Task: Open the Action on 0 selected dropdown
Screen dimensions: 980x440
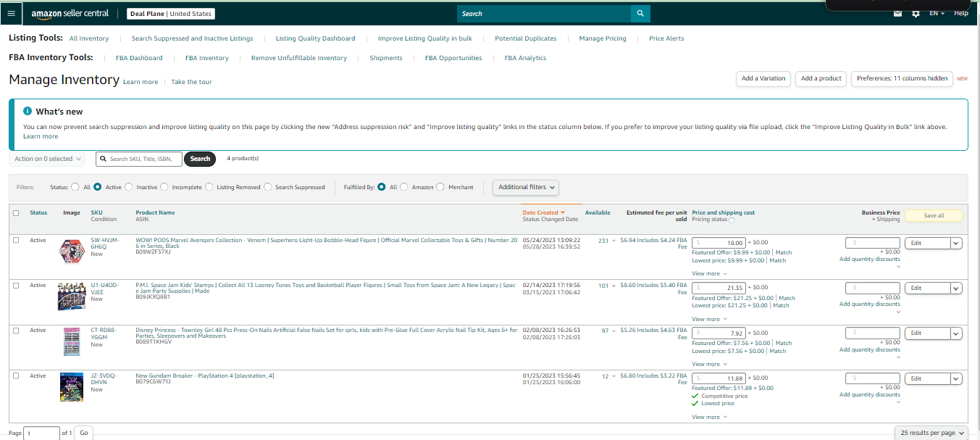Action: [x=48, y=159]
